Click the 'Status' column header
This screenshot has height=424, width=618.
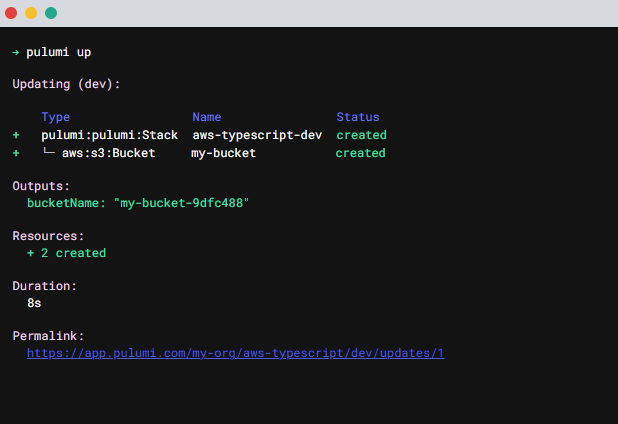(x=358, y=117)
